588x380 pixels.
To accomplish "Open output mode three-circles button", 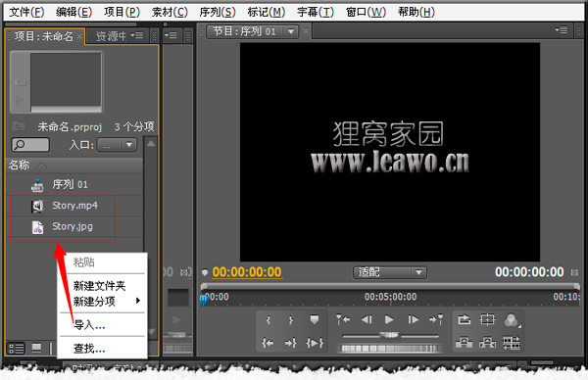I will [512, 320].
